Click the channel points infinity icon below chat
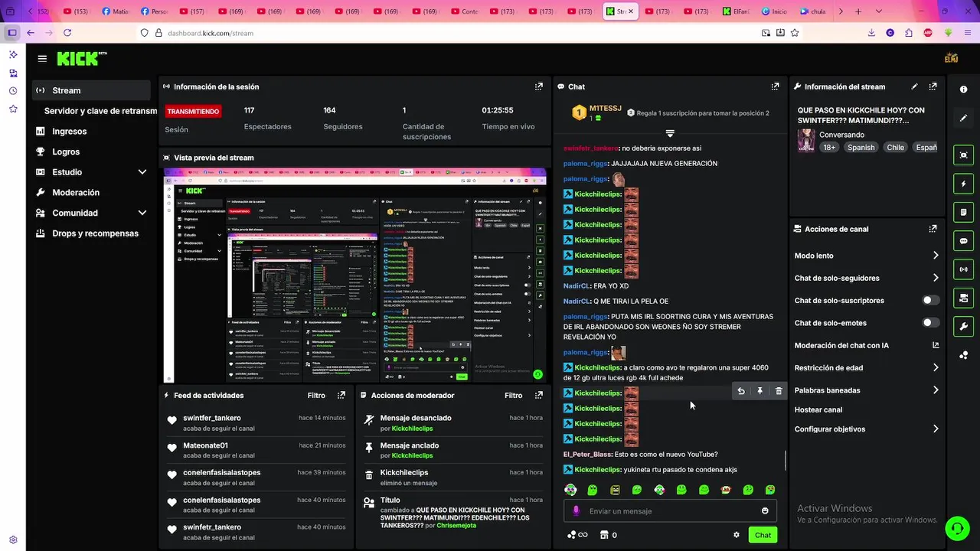The width and height of the screenshot is (980, 551). coord(577,535)
